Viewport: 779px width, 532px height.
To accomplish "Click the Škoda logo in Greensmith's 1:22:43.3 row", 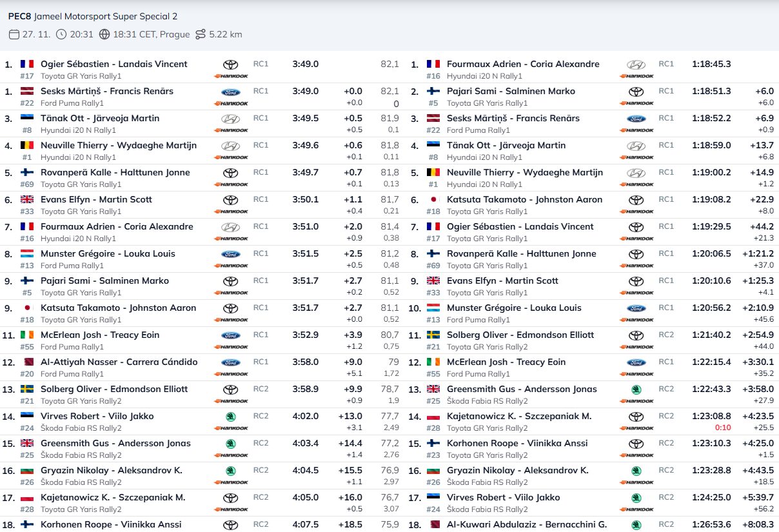I will pyautogui.click(x=636, y=389).
